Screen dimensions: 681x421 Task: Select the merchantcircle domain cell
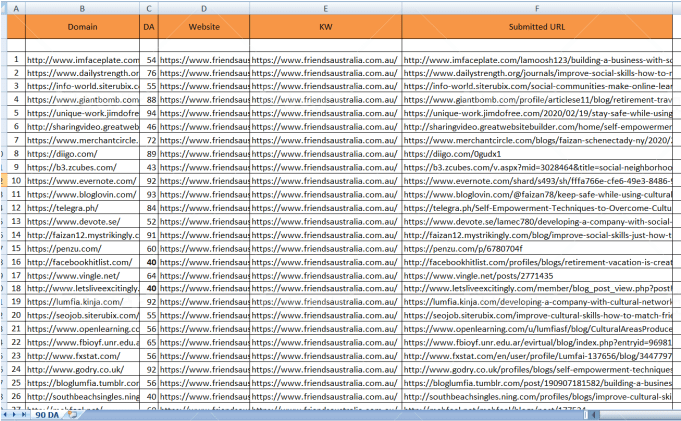pos(83,140)
